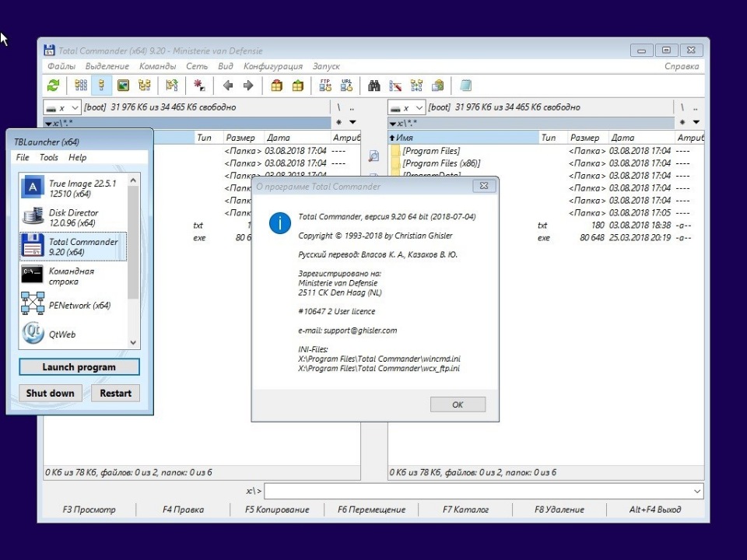747x560 pixels.
Task: Select PENetwork (x64) in TBLauncher
Action: pyautogui.click(x=73, y=305)
